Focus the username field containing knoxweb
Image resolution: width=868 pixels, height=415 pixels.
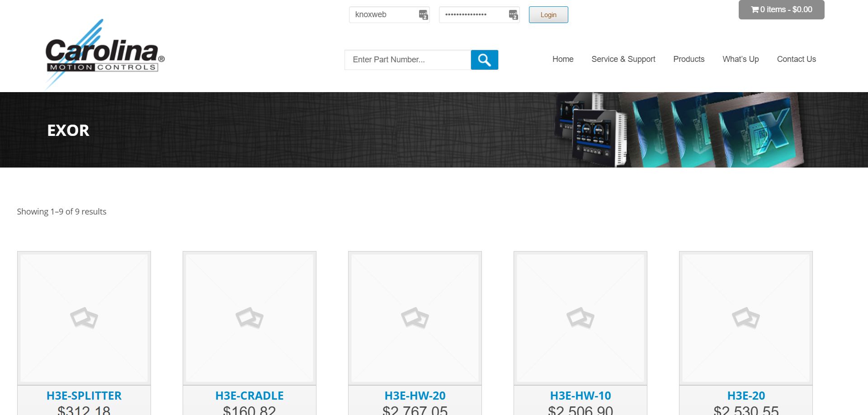(x=389, y=14)
